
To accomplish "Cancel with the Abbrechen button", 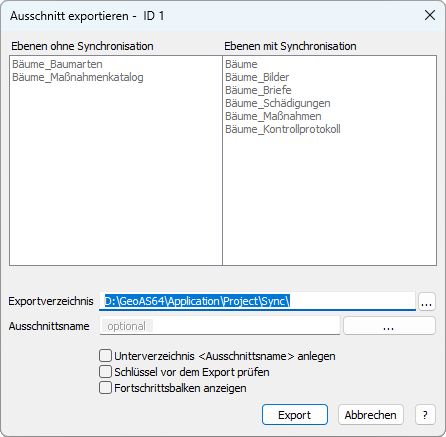I will pyautogui.click(x=371, y=415).
